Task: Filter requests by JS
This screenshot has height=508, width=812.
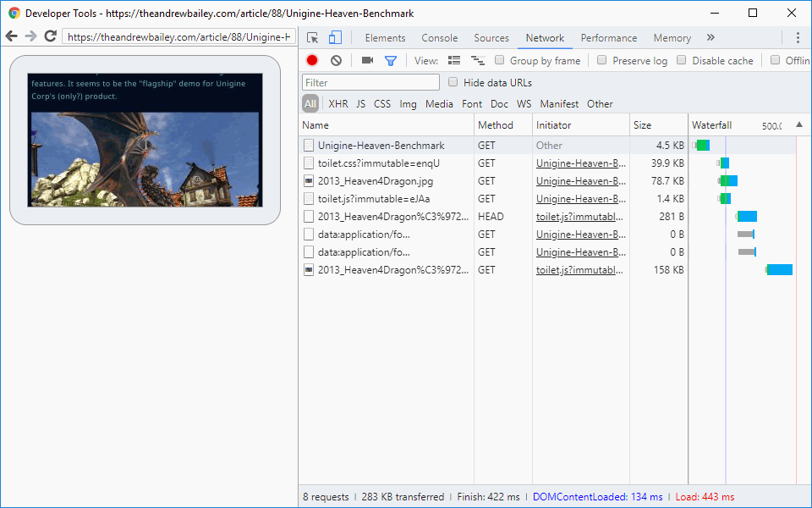Action: tap(360, 103)
